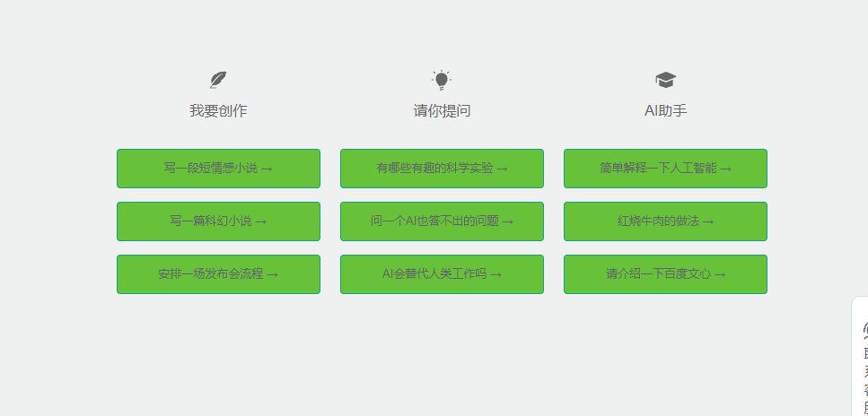Select the AI助手 heading
Viewport: 868px width, 416px height.
665,110
